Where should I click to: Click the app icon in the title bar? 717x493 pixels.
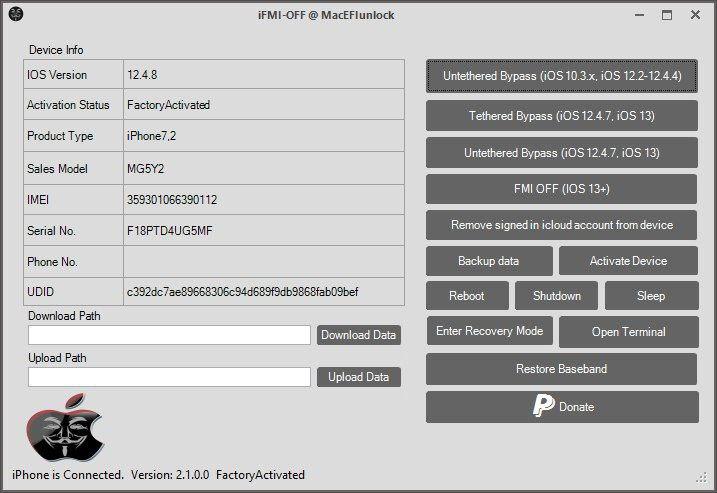pyautogui.click(x=16, y=14)
